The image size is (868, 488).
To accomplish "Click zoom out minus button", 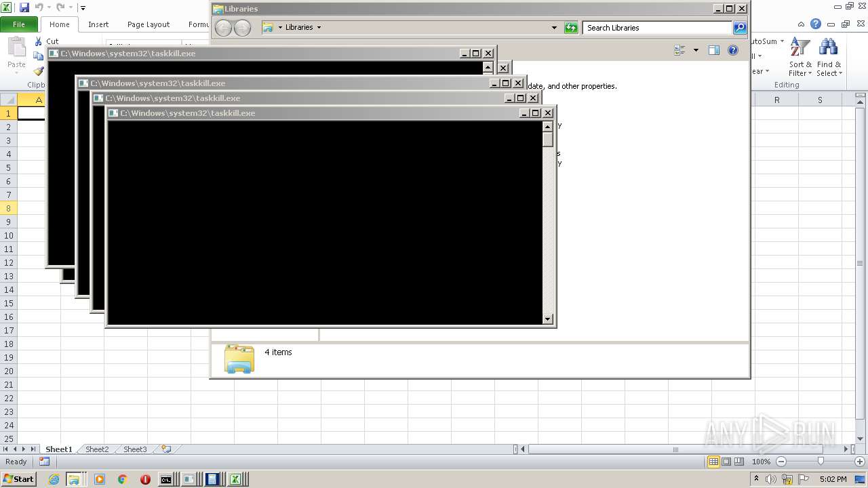I will click(781, 462).
